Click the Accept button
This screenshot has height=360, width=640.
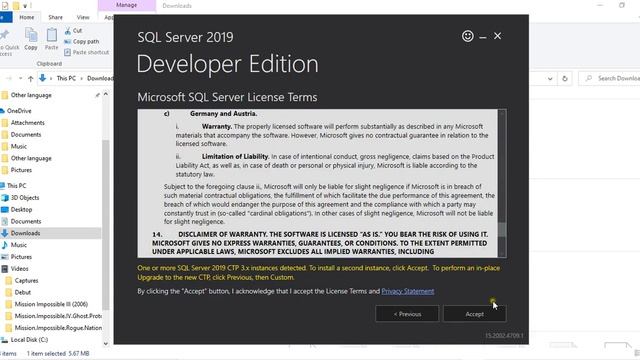coord(474,314)
